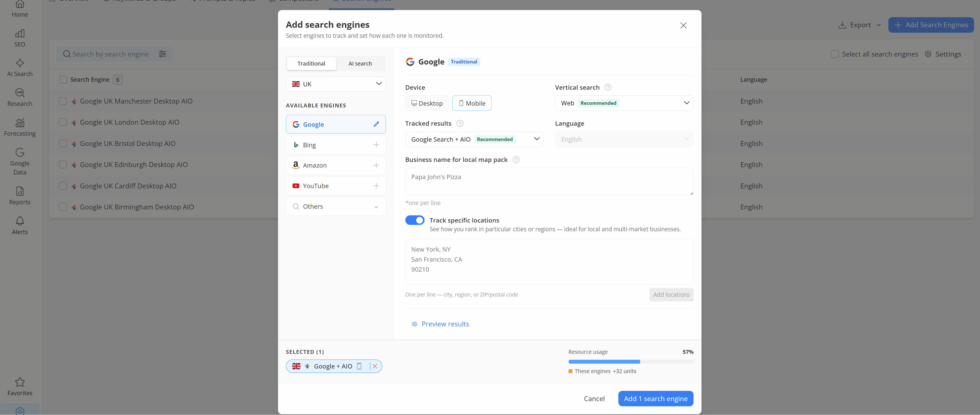Check Google UK Edinburgh Desktop AIO row
Viewport: 980px width, 415px height.
tap(63, 164)
